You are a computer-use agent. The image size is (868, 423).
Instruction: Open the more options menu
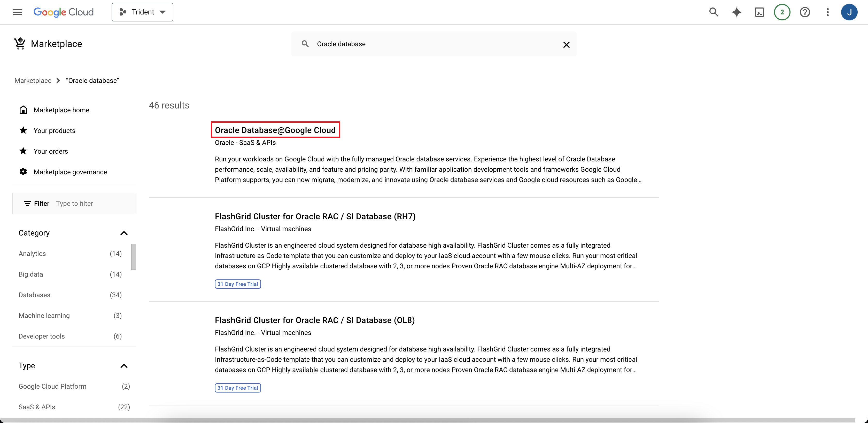pos(827,12)
